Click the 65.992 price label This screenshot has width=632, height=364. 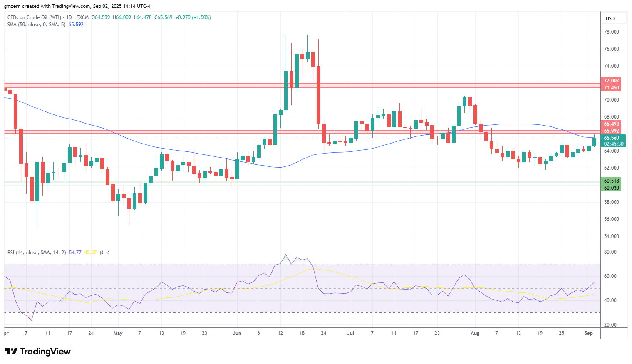tap(611, 131)
